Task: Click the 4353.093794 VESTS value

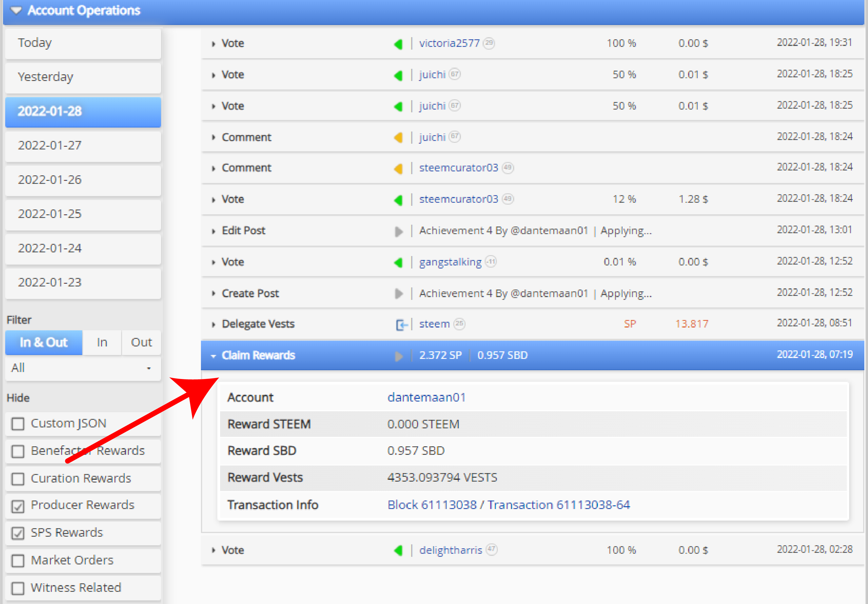Action: [442, 478]
